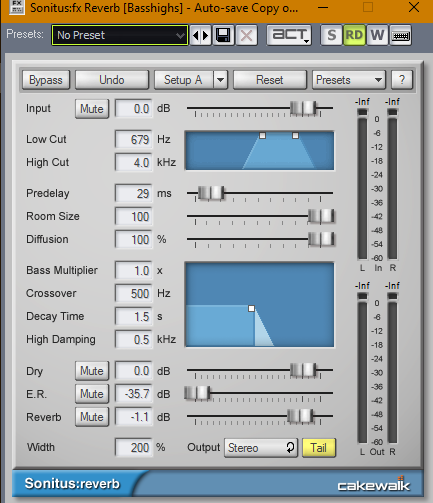The height and width of the screenshot is (503, 433).
Task: Click the Reset button
Action: pyautogui.click(x=270, y=80)
